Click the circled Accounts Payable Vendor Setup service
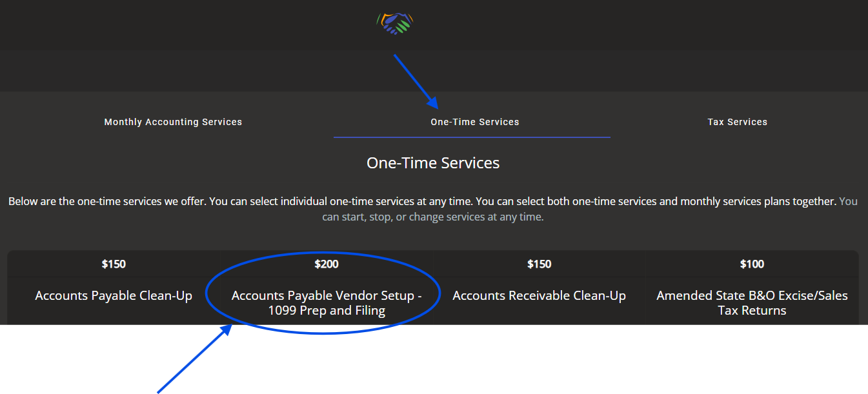 [x=327, y=302]
